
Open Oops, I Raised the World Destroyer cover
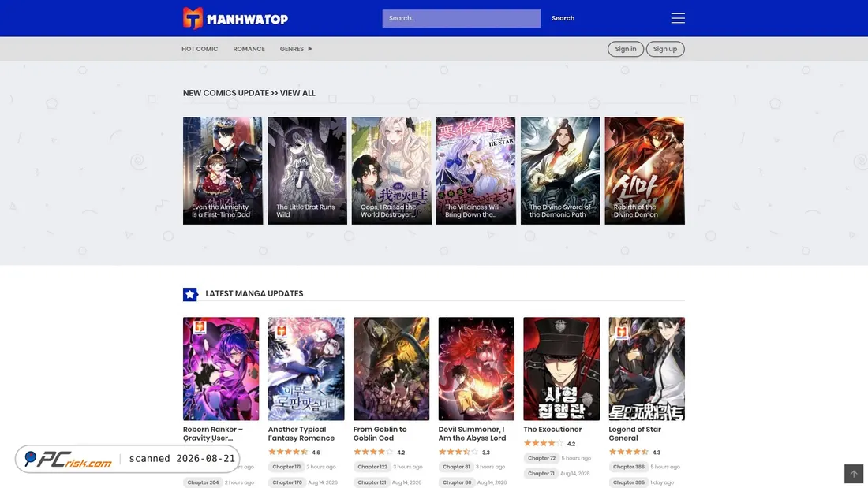coord(391,170)
